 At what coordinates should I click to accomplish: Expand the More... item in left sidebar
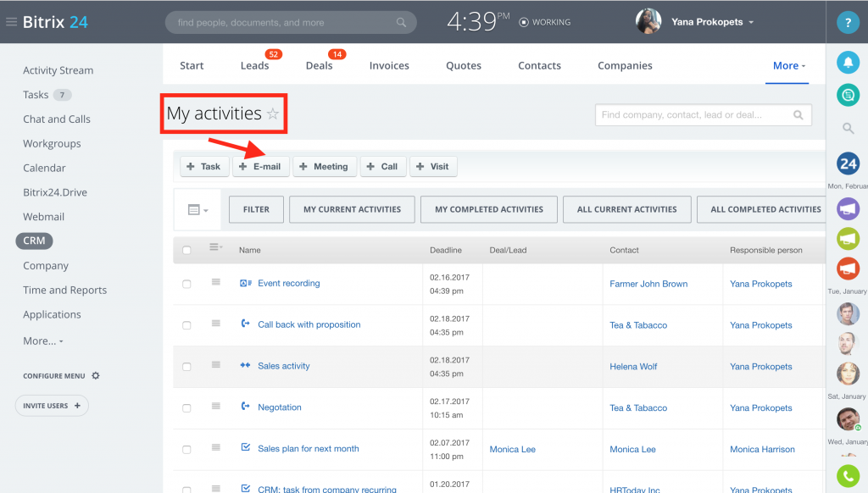42,341
